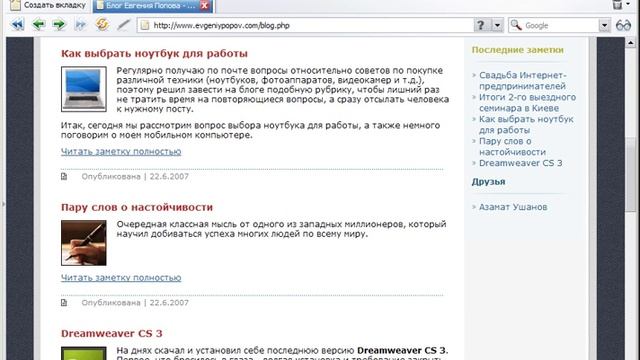
Task: Click the document icon beside the second Опубликована date
Action: [x=64, y=302]
